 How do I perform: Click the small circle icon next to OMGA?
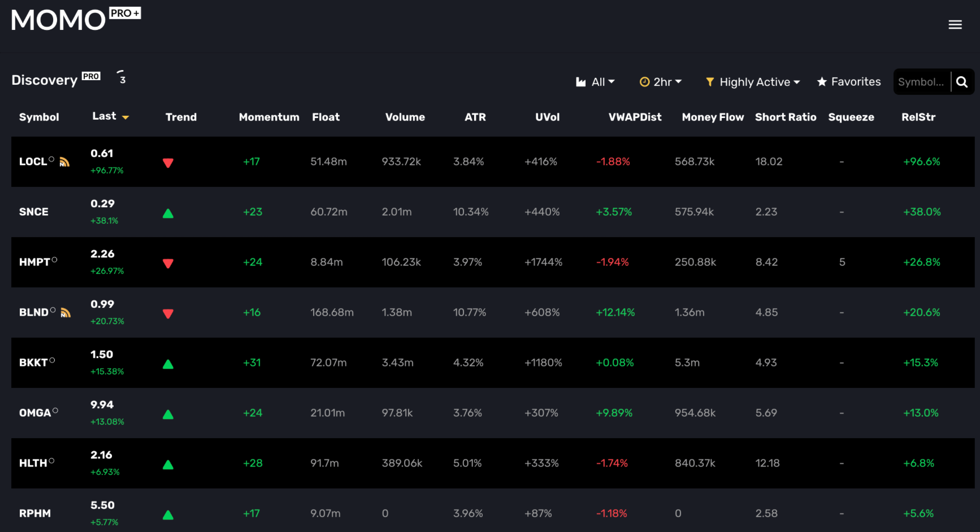click(x=55, y=411)
